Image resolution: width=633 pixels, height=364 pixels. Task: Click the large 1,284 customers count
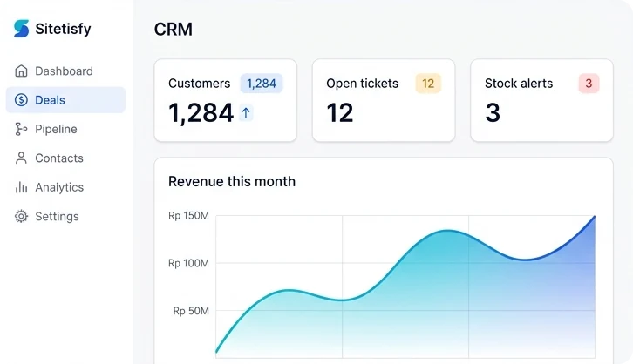pyautogui.click(x=201, y=113)
